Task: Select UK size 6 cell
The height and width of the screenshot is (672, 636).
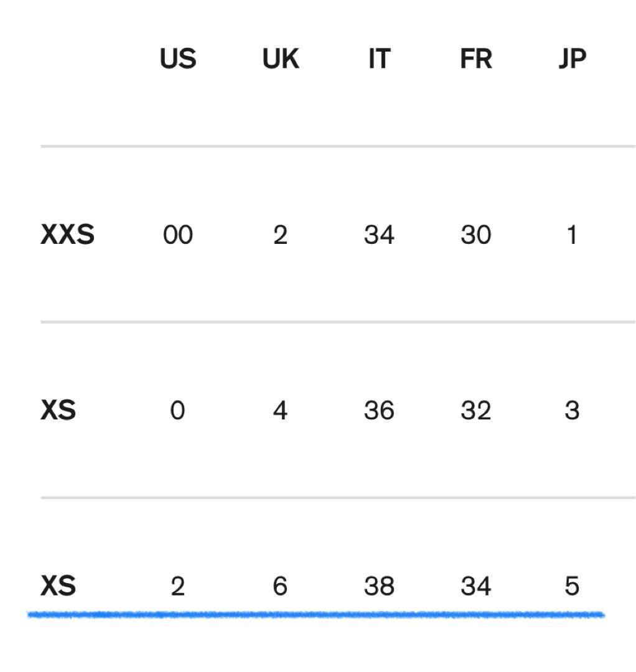Action: [x=280, y=586]
